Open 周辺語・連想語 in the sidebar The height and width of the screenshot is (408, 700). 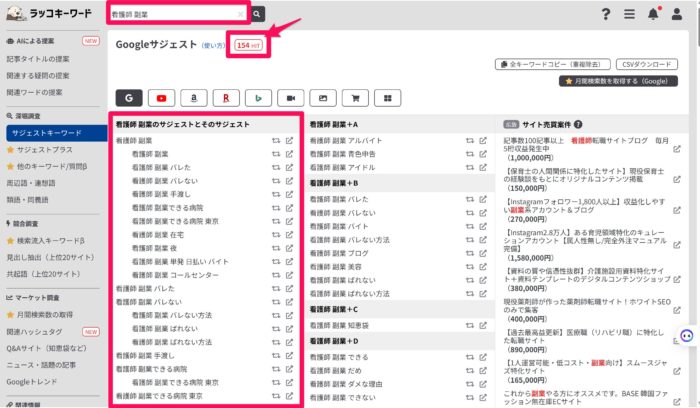tap(31, 183)
